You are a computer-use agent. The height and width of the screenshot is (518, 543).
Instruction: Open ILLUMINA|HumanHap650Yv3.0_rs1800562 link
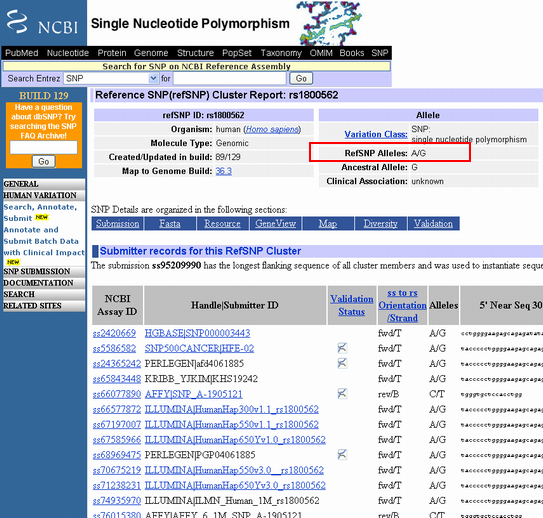tap(235, 485)
